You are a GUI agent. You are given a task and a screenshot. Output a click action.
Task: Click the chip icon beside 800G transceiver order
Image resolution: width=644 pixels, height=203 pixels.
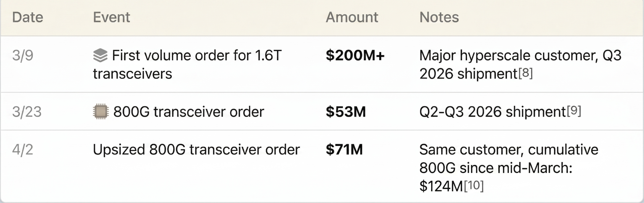tap(101, 112)
